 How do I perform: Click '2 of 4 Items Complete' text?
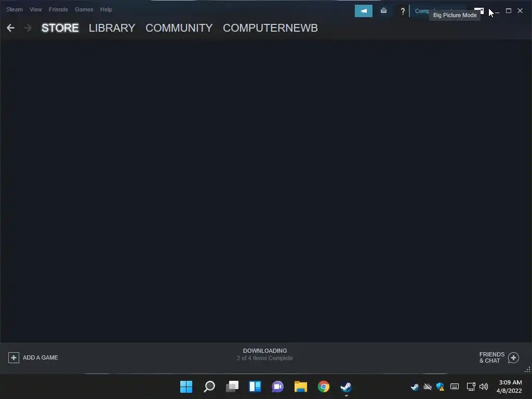(264, 358)
